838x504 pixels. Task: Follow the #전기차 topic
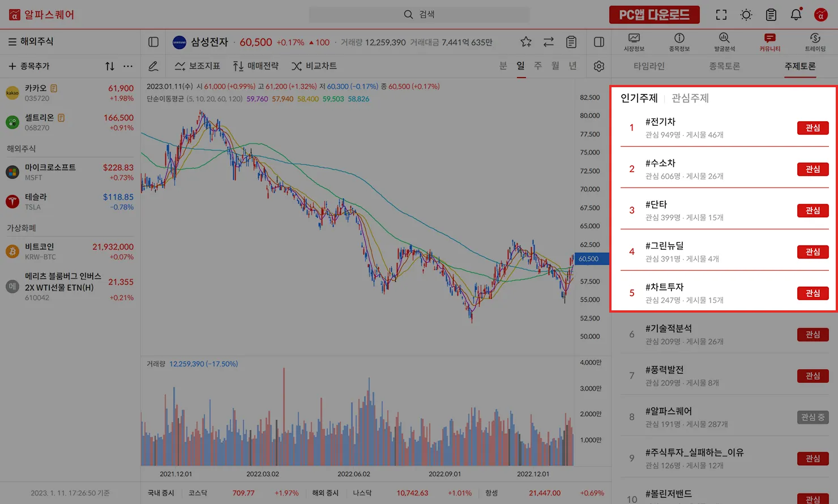tap(813, 128)
